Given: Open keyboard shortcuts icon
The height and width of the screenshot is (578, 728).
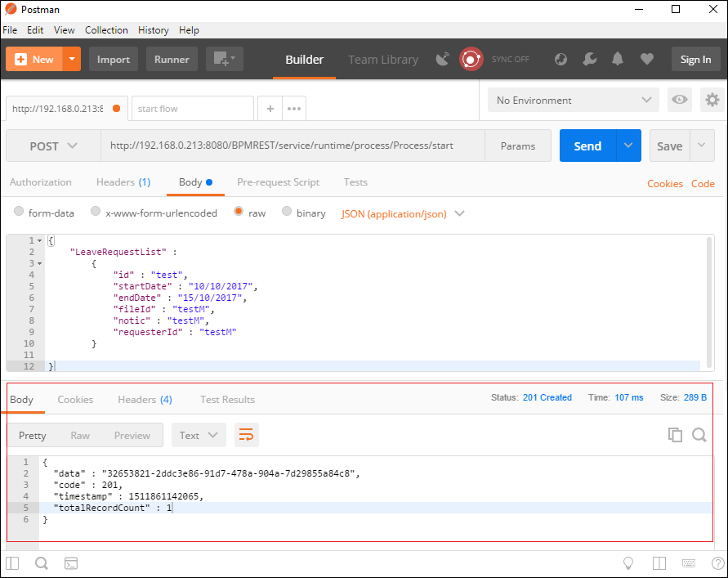Looking at the screenshot, I should point(689,563).
